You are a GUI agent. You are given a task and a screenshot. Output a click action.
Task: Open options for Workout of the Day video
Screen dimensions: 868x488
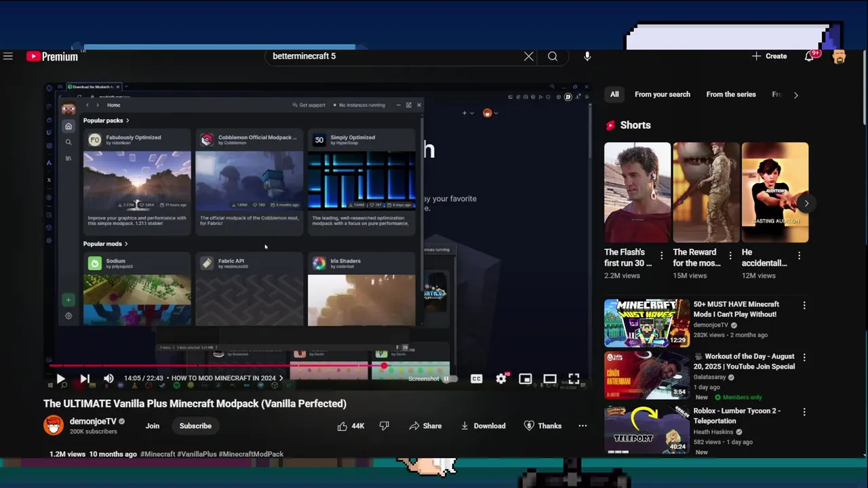[x=804, y=357]
